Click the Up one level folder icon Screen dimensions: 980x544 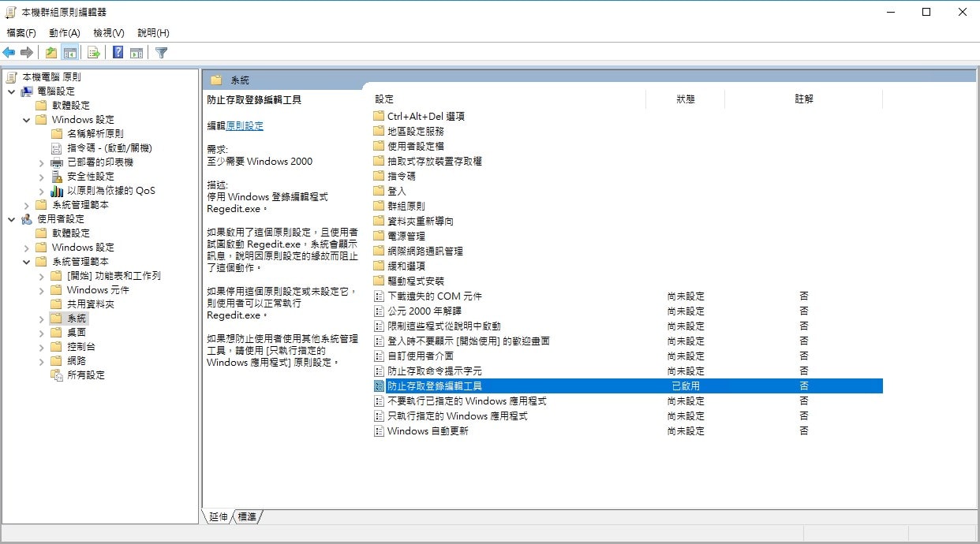click(51, 53)
